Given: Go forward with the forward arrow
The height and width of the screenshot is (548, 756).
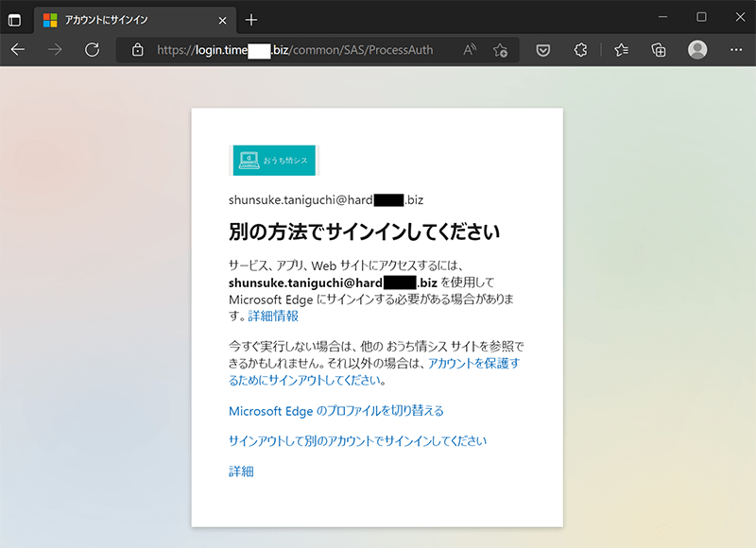Looking at the screenshot, I should [55, 50].
